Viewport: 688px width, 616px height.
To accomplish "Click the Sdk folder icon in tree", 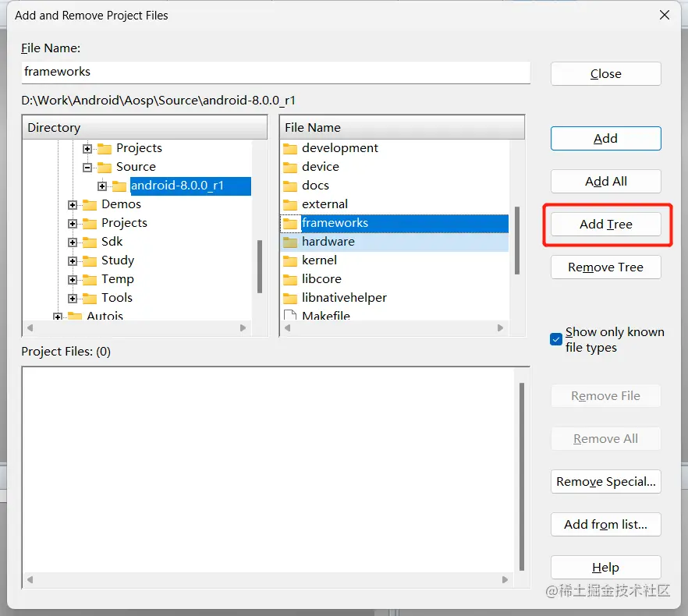I will click(x=90, y=243).
